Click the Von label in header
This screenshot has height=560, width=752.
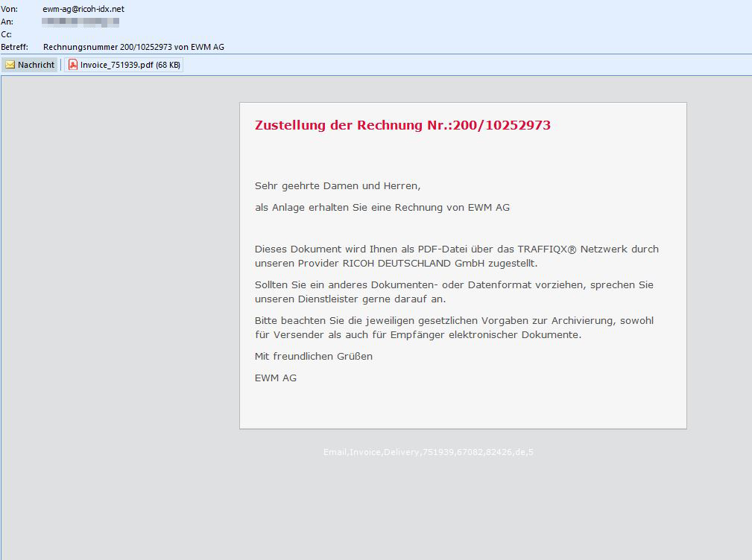pyautogui.click(x=9, y=9)
